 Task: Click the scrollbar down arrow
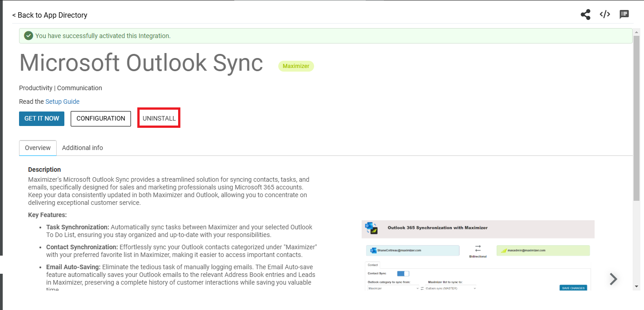tap(636, 286)
